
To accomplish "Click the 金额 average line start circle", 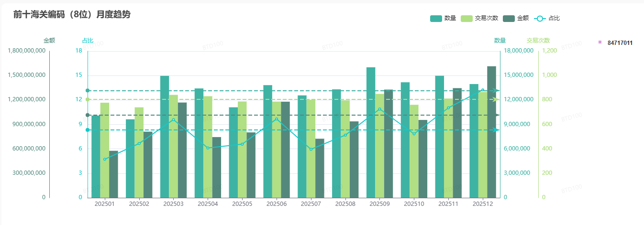I will (88, 115).
